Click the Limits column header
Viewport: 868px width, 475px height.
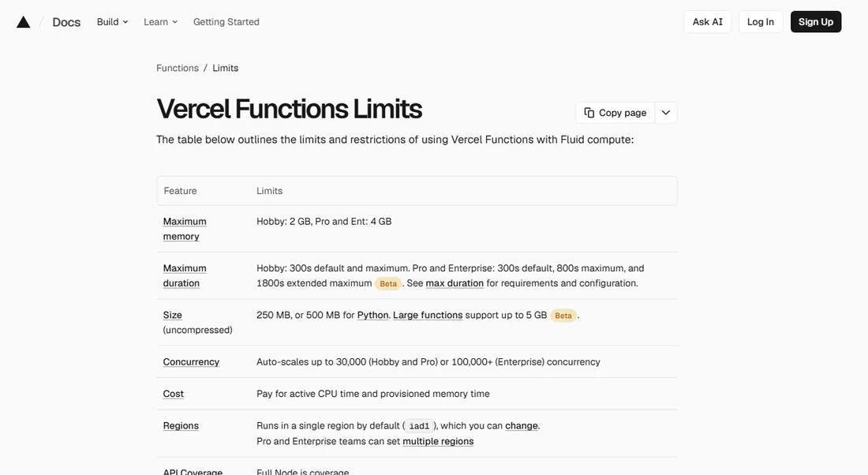tap(269, 190)
